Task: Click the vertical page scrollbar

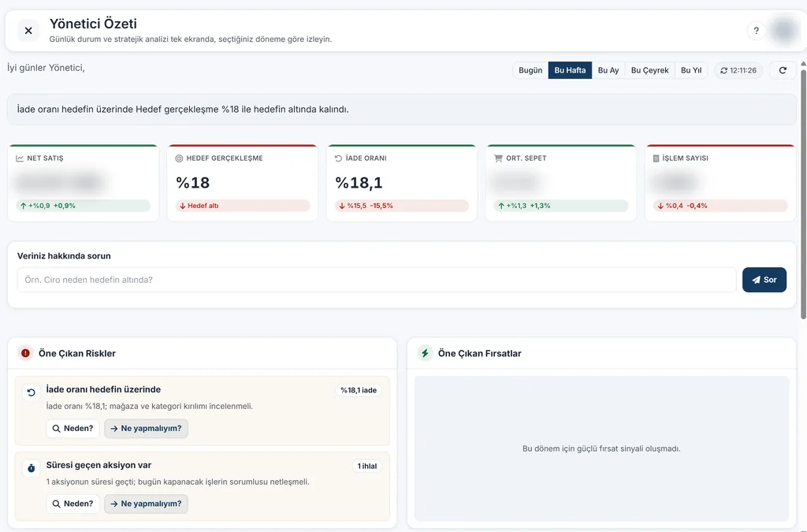Action: pyautogui.click(x=803, y=193)
